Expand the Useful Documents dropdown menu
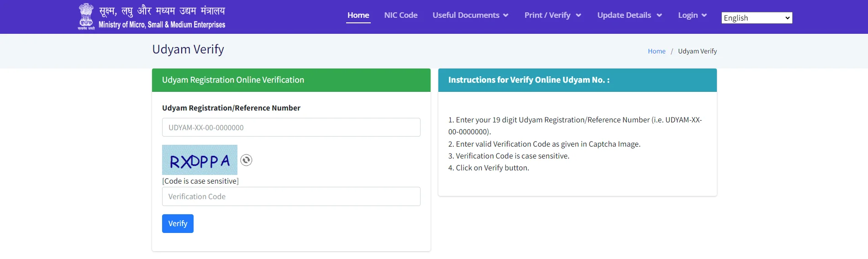Screen dimensions: 868x259 click(x=470, y=15)
